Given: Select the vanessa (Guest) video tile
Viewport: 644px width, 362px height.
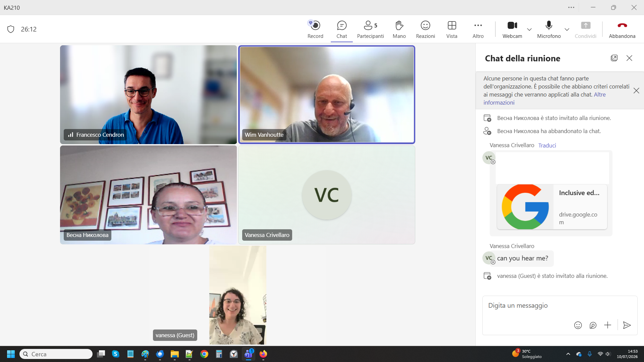Looking at the screenshot, I should (237, 295).
